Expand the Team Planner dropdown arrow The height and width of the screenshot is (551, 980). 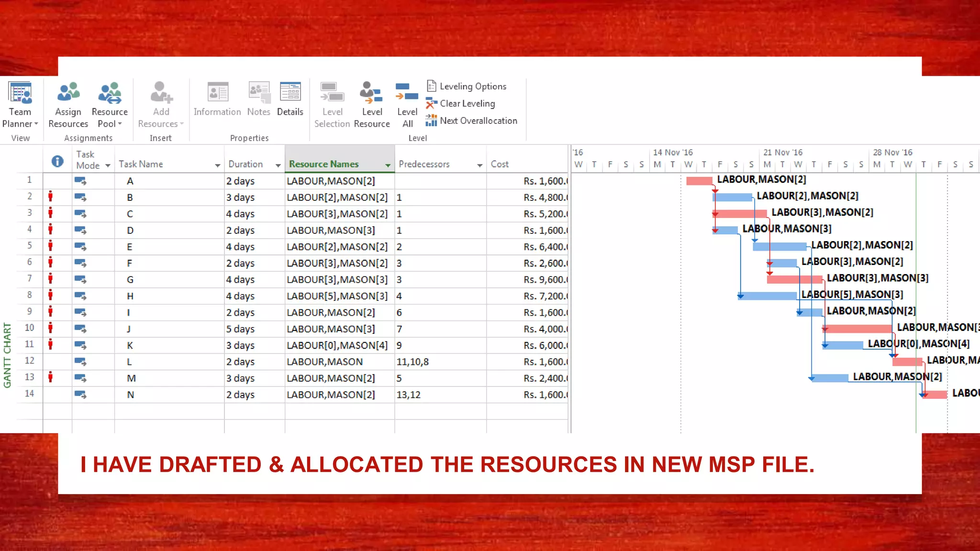pyautogui.click(x=36, y=124)
